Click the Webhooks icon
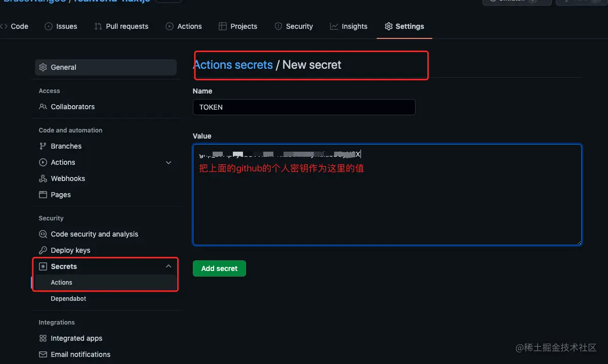Viewport: 608px width, 364px height. click(43, 178)
